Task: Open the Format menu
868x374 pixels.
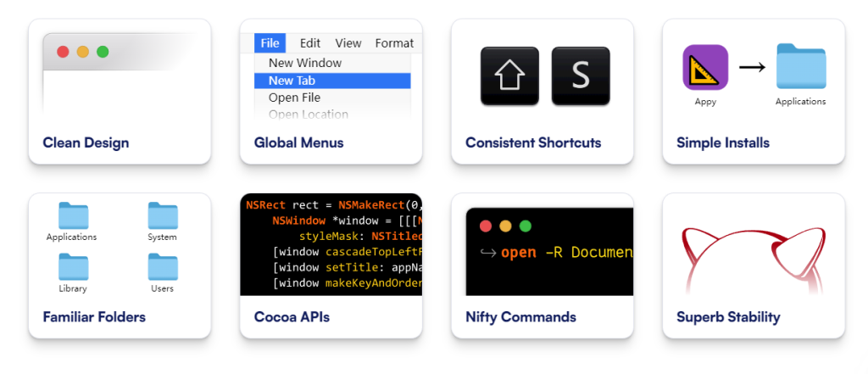Action: pyautogui.click(x=394, y=43)
